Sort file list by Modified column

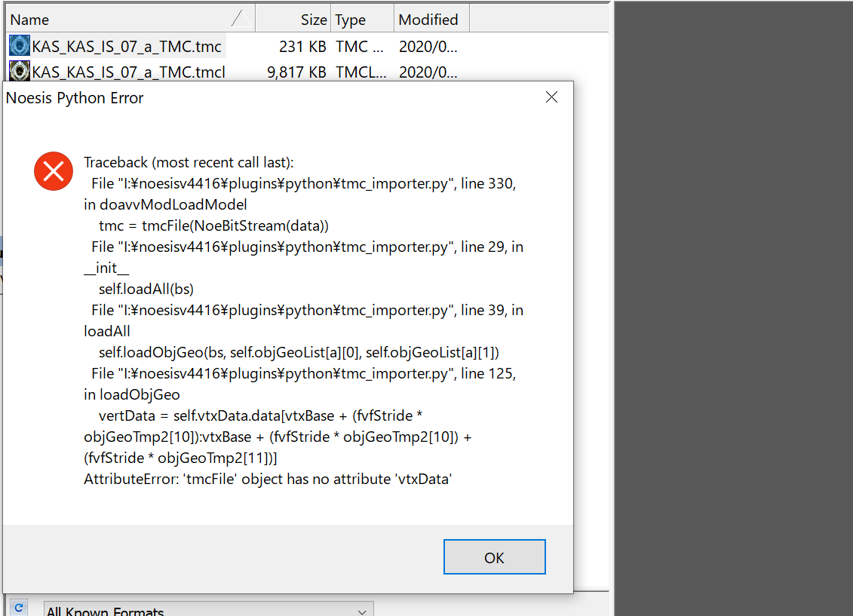432,20
